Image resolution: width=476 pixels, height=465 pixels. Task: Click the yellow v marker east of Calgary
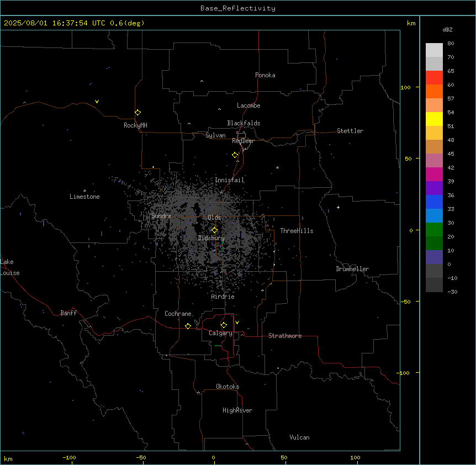click(237, 323)
